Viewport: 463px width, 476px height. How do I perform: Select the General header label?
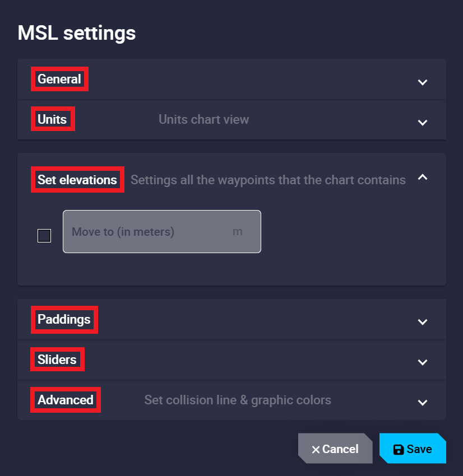(59, 80)
